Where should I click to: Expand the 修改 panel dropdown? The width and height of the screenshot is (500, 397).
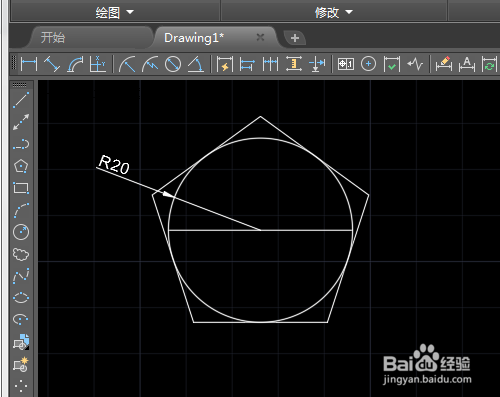coord(334,13)
